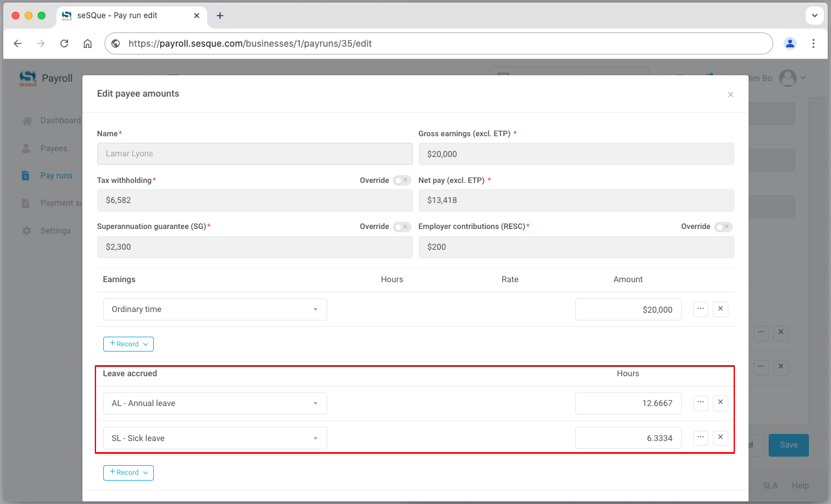Click the Annual leave hours field
831x504 pixels.
point(628,403)
